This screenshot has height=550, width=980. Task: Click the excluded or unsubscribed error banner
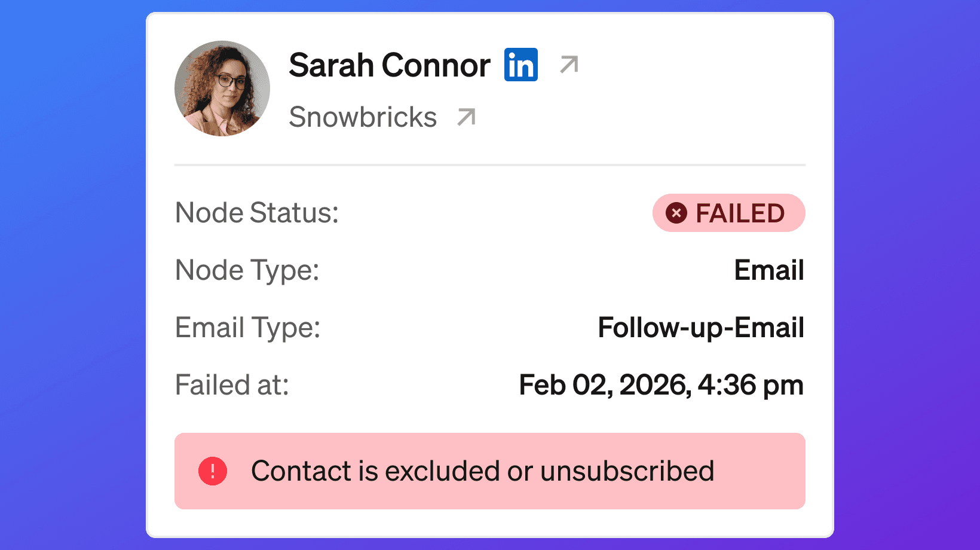[490, 471]
